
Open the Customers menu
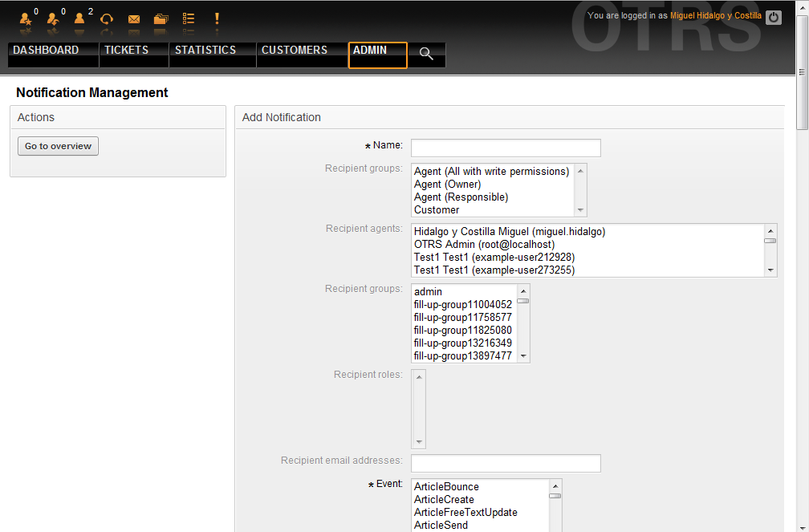pos(295,51)
